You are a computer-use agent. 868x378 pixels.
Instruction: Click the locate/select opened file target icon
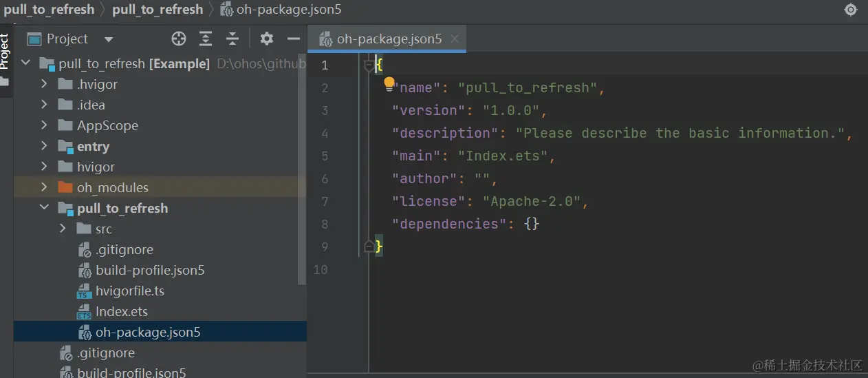(x=179, y=39)
